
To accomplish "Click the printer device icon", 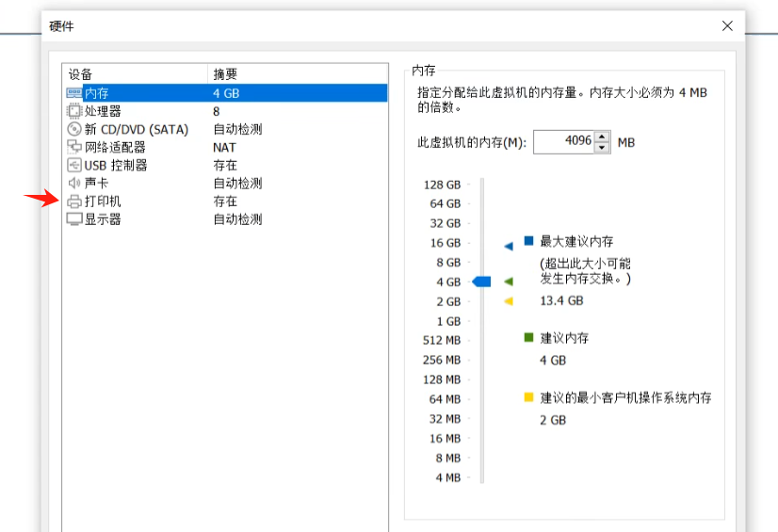I will point(73,201).
